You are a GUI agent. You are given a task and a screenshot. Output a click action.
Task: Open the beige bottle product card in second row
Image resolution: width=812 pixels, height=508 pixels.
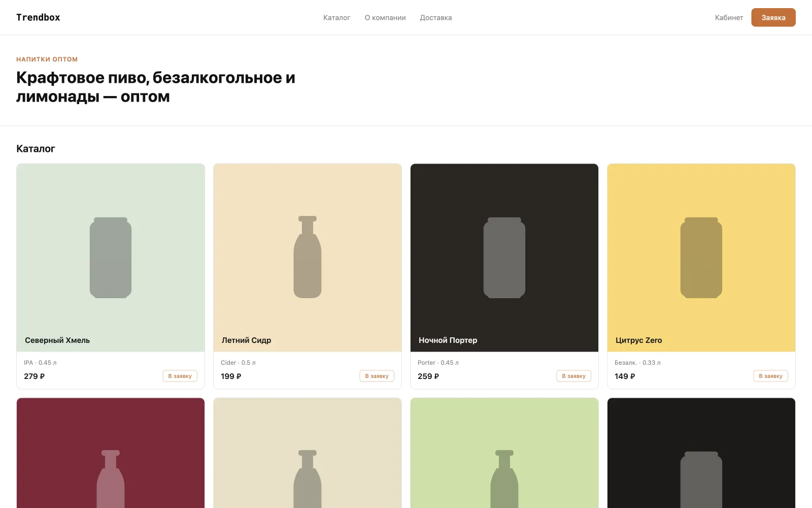(x=308, y=453)
